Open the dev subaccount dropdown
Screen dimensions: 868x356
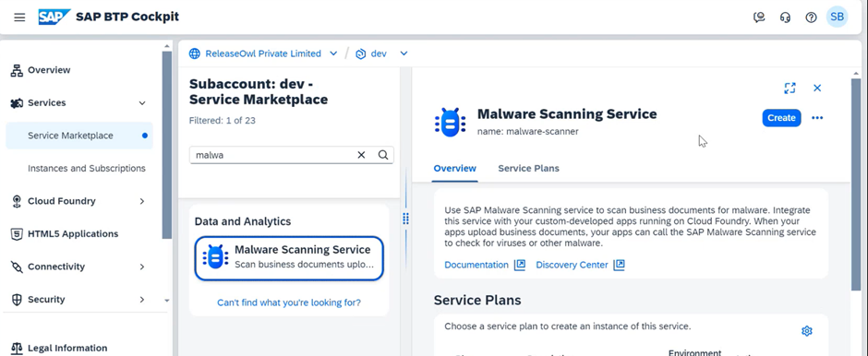[404, 53]
